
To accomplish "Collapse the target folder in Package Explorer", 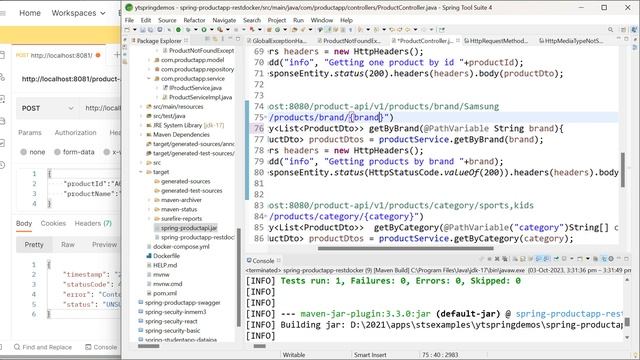I will 141,172.
